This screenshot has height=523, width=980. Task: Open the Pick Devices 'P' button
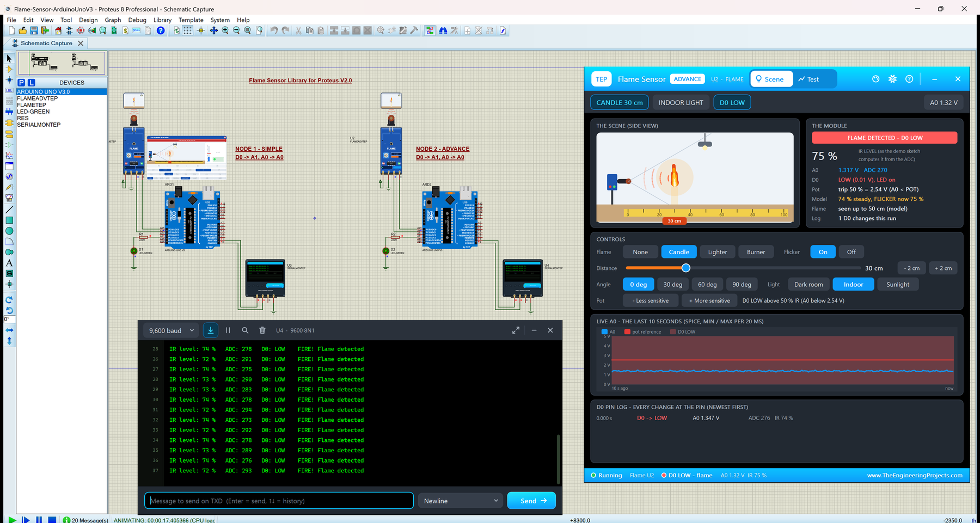(x=21, y=82)
